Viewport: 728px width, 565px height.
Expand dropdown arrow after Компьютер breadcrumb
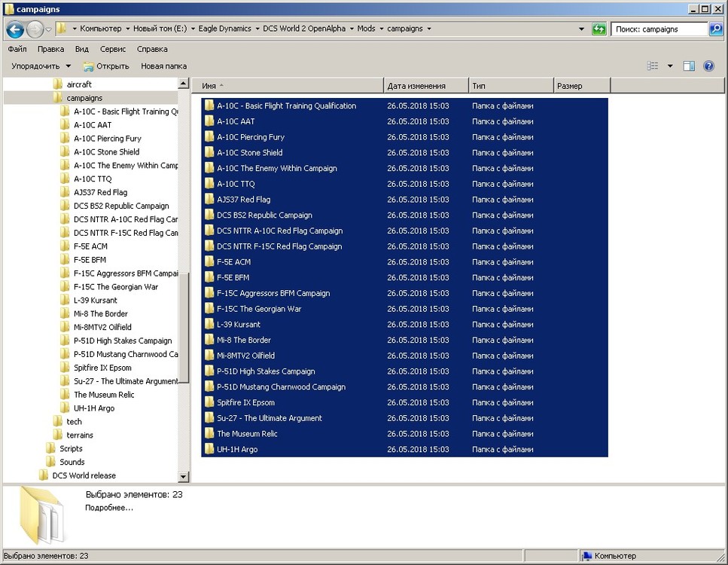click(x=128, y=29)
